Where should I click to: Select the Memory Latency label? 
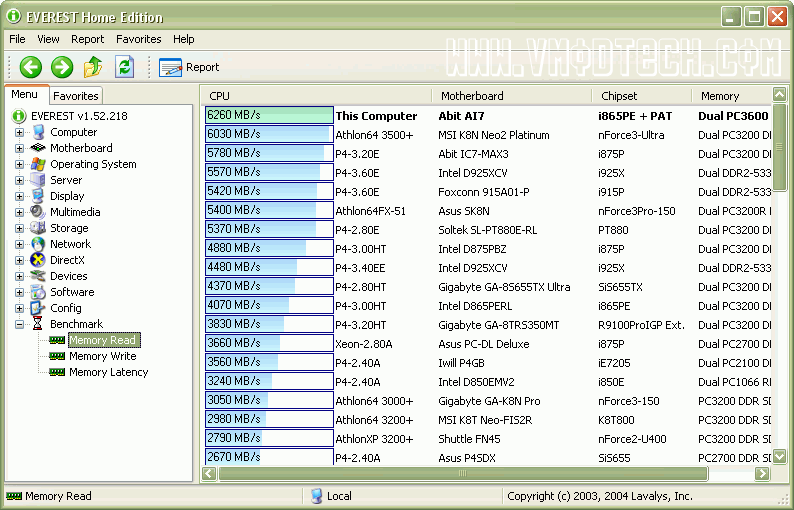pyautogui.click(x=109, y=372)
